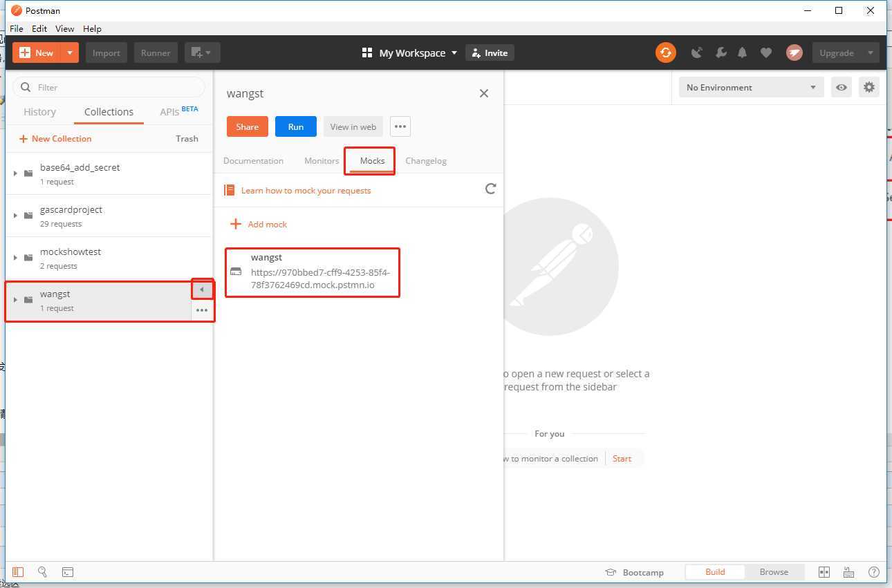
Task: Refresh mocks list with reload icon
Action: [491, 189]
